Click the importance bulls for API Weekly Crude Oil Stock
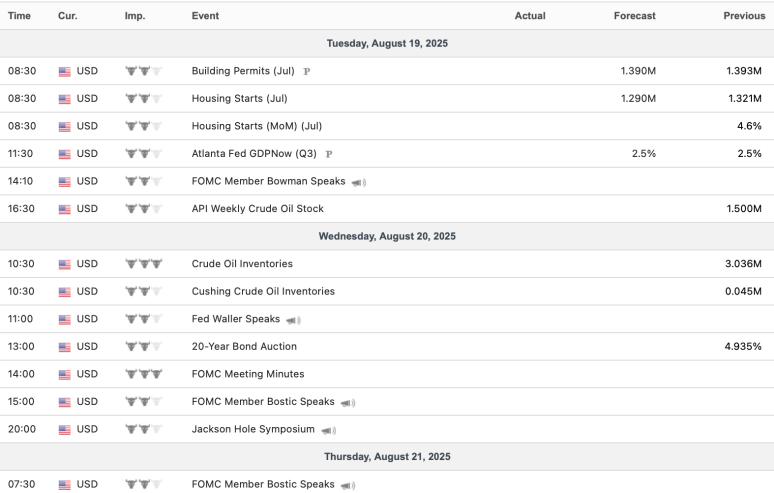Viewport: 774px width, 493px height. click(143, 209)
